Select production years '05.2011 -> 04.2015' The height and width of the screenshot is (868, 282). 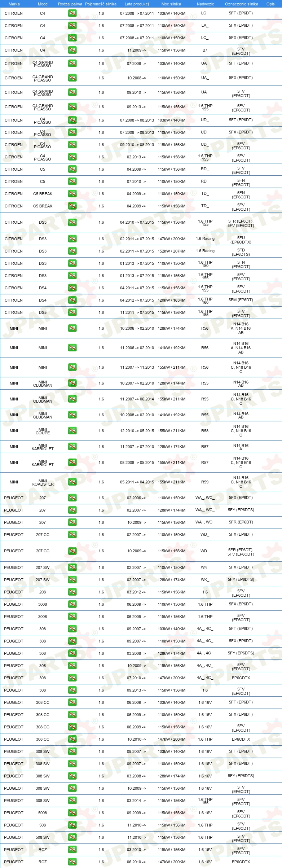137,482
